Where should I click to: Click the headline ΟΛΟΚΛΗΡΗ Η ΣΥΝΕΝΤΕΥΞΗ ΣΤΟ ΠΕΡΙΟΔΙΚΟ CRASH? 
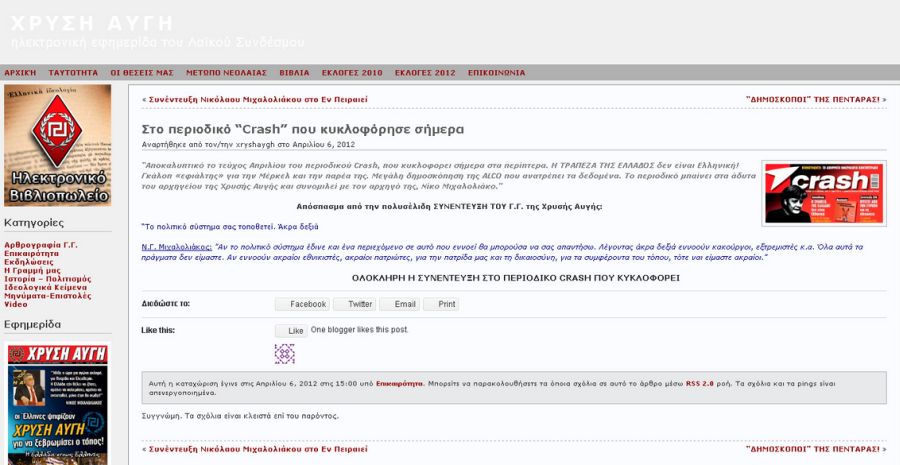pyautogui.click(x=515, y=278)
